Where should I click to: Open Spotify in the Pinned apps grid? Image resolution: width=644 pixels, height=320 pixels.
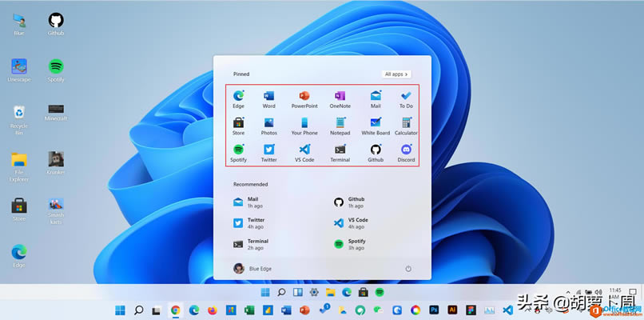click(238, 154)
